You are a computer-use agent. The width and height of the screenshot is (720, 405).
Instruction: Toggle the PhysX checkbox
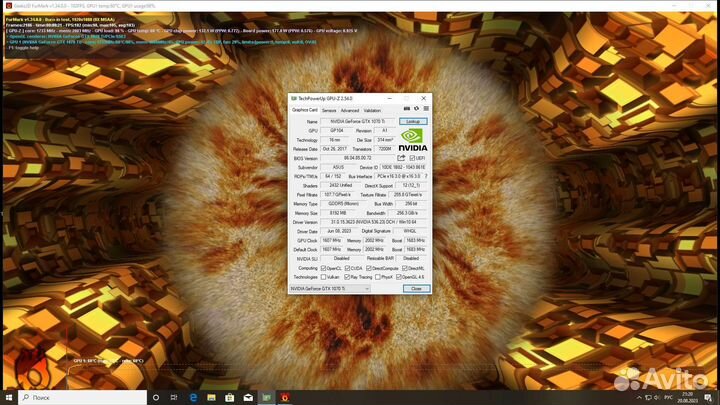coord(377,277)
